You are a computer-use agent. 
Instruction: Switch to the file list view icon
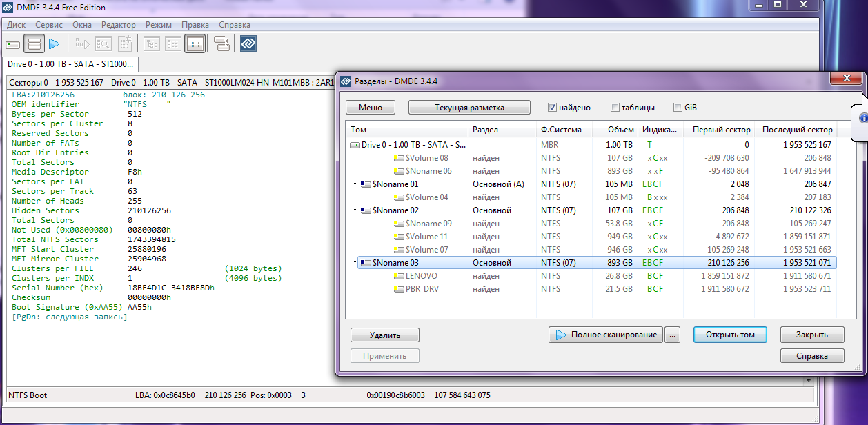[173, 44]
